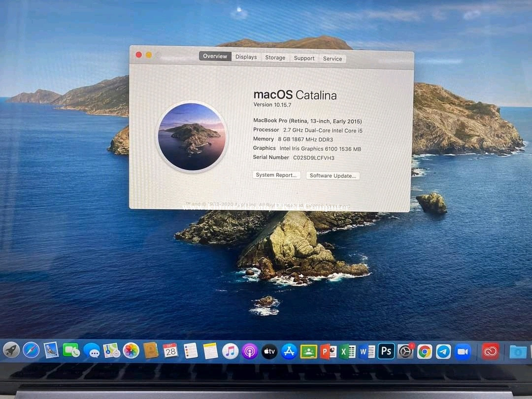Viewport: 532px width, 399px height.
Task: Click the 8 GB 1867 MHz DDR3 text
Action: pyautogui.click(x=306, y=139)
